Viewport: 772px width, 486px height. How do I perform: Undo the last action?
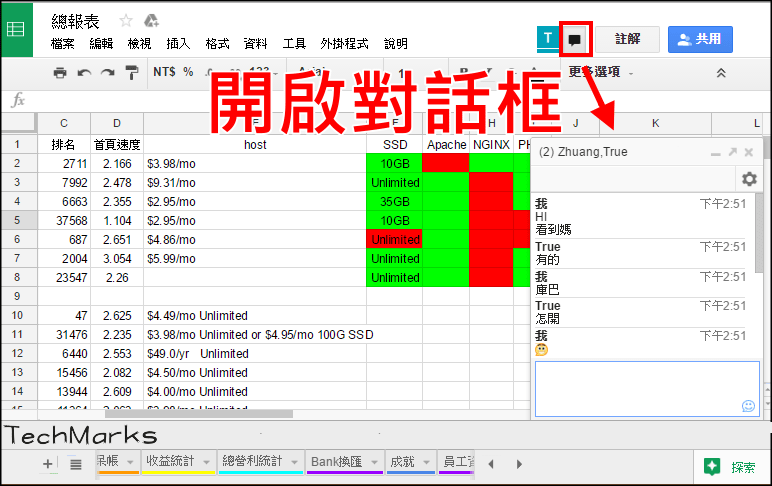84,72
